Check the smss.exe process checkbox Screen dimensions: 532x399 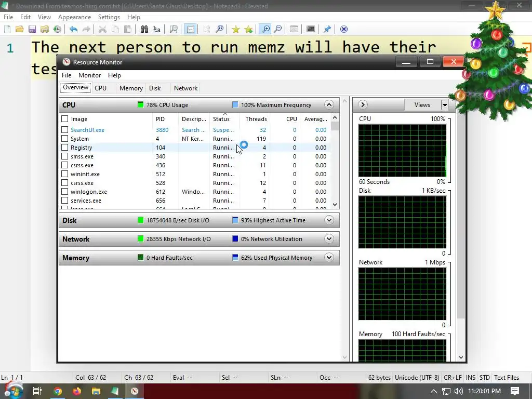(64, 156)
